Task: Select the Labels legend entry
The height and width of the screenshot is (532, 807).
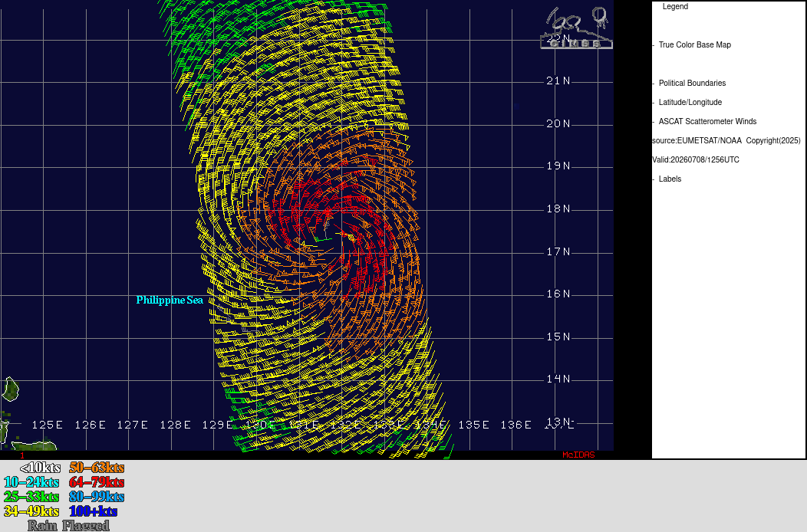Action: (x=670, y=179)
